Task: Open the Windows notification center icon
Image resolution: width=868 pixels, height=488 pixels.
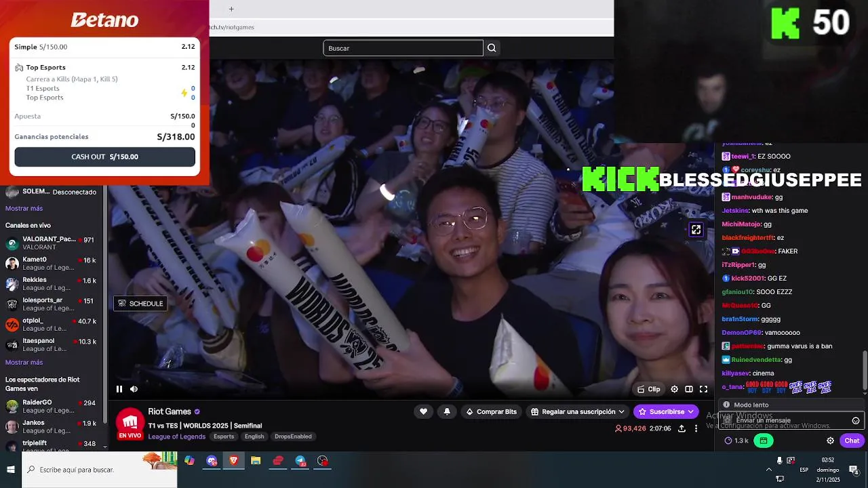Action: pyautogui.click(x=854, y=470)
